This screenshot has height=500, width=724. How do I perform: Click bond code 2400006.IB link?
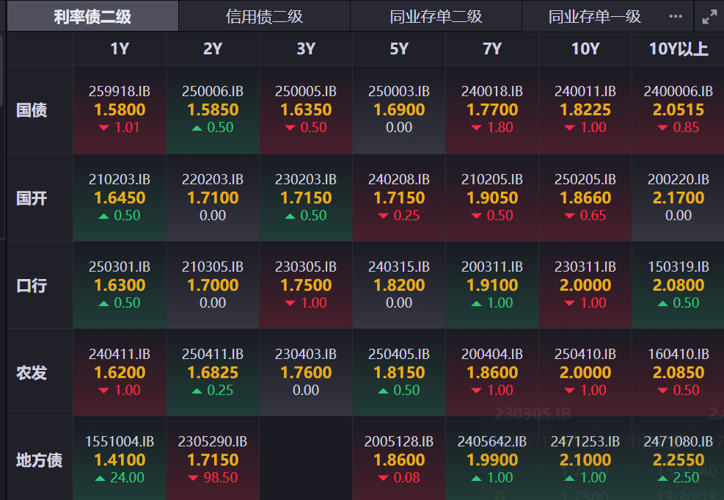pos(678,91)
